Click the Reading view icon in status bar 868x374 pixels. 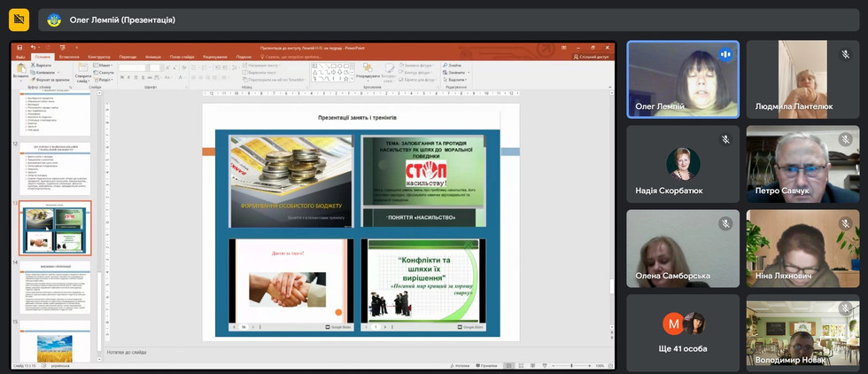point(532,366)
